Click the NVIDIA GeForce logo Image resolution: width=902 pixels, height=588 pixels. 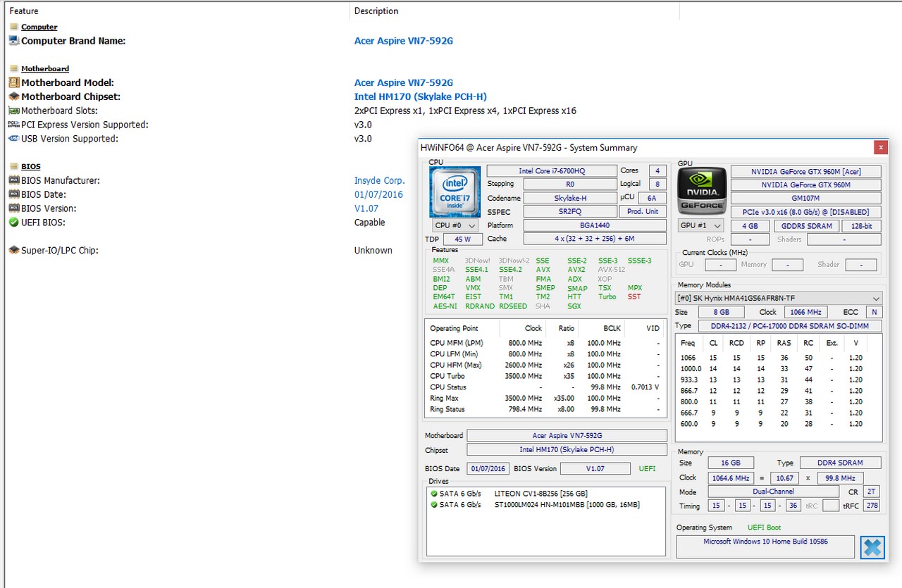703,190
